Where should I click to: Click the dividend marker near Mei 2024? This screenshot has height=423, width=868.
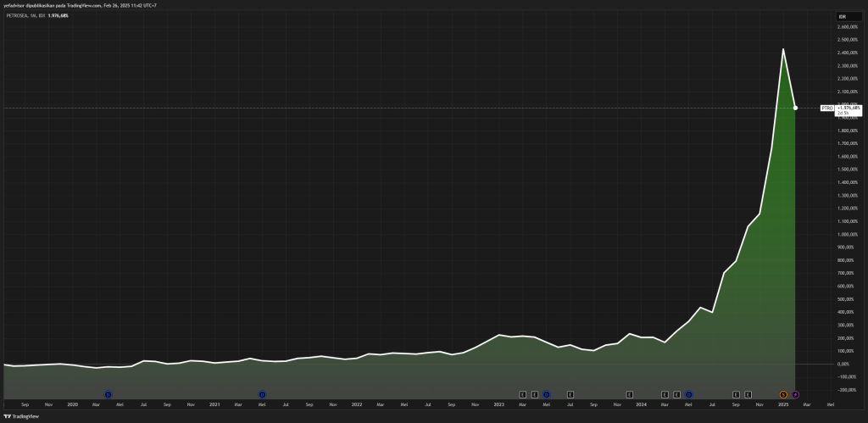(x=688, y=394)
